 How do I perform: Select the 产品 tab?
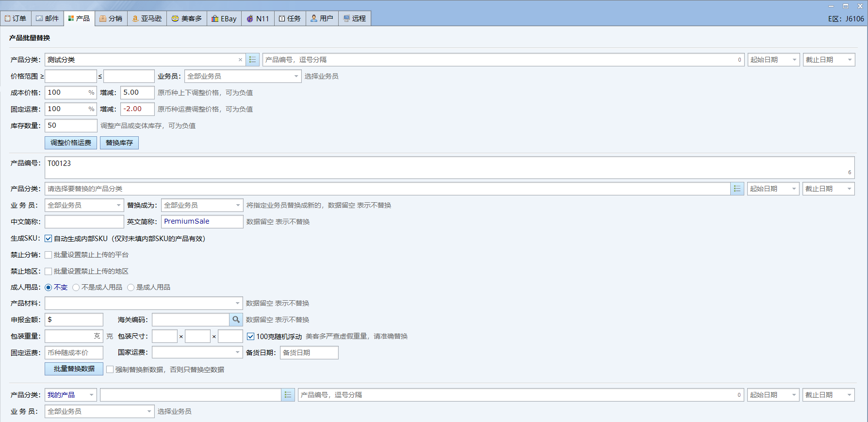79,18
